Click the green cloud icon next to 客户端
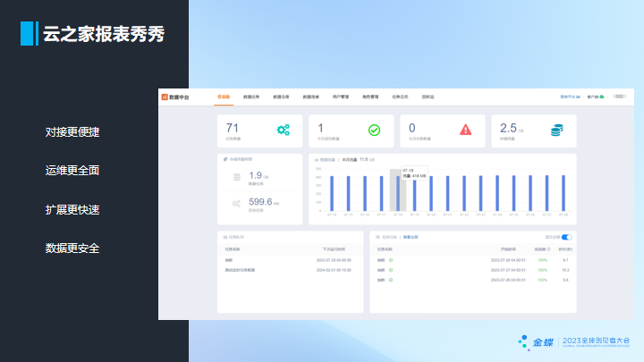644x362 pixels. point(602,97)
